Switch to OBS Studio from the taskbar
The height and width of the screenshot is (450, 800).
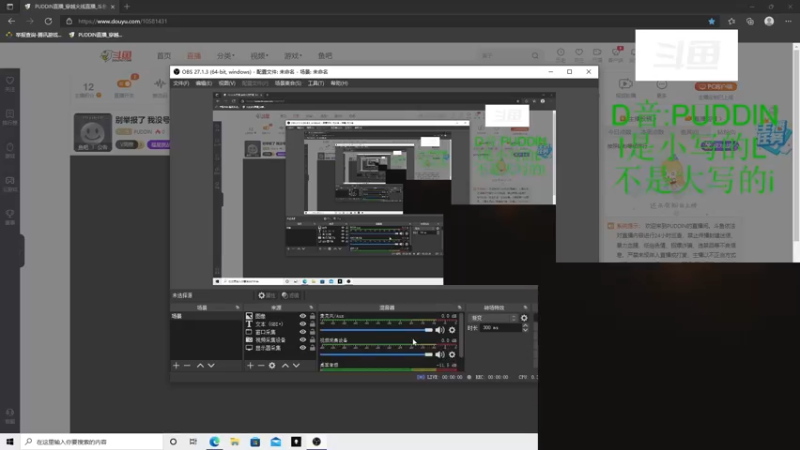pyautogui.click(x=316, y=442)
